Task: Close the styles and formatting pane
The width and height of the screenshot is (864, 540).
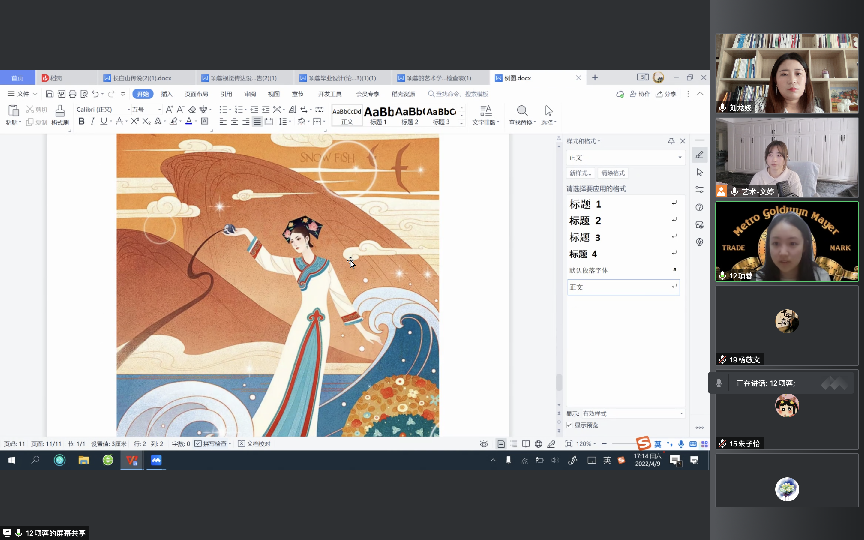Action: pyautogui.click(x=683, y=141)
